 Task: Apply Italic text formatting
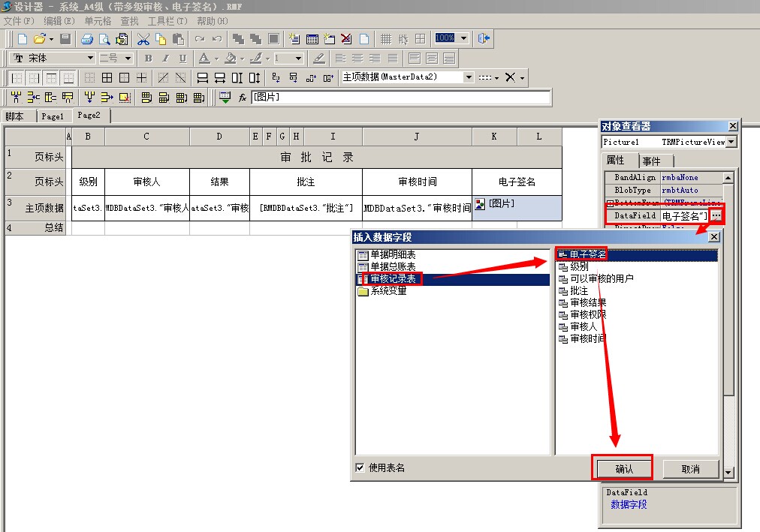pos(165,59)
